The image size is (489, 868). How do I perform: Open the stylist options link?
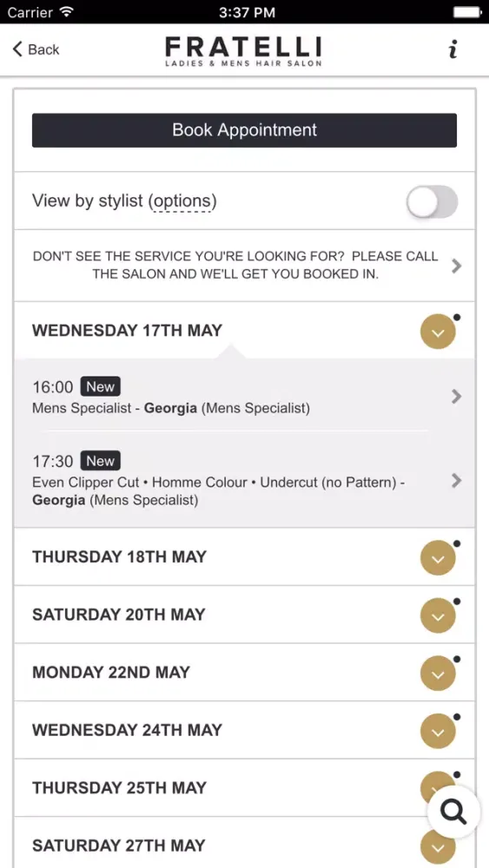182,201
